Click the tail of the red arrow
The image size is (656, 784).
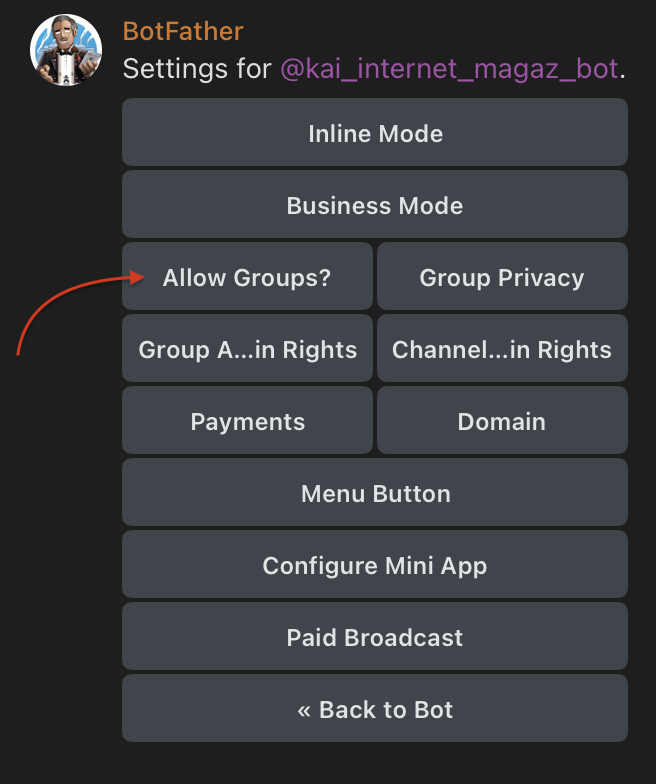click(x=19, y=352)
